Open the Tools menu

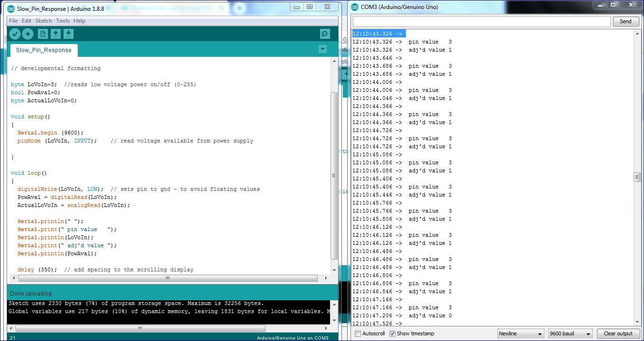click(63, 20)
